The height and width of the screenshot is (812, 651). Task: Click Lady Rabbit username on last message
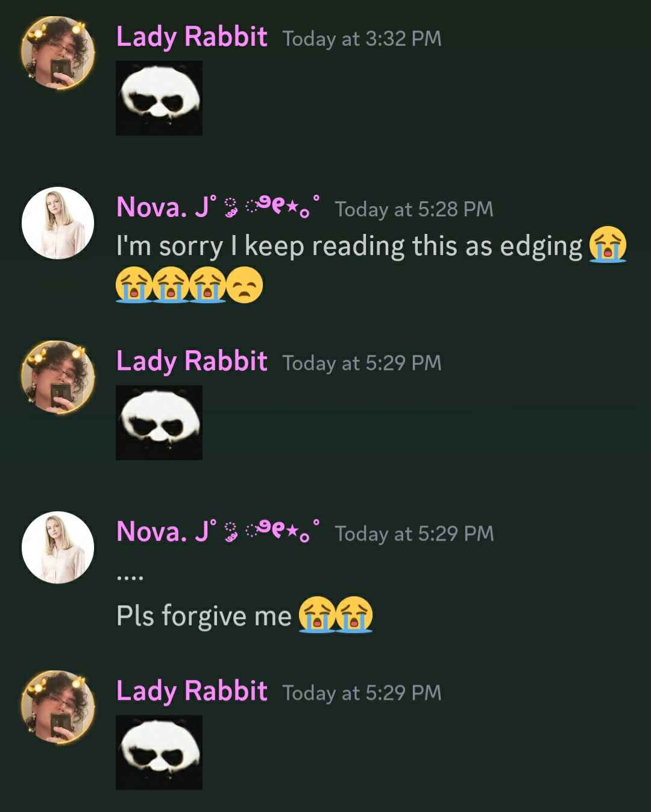tap(192, 691)
